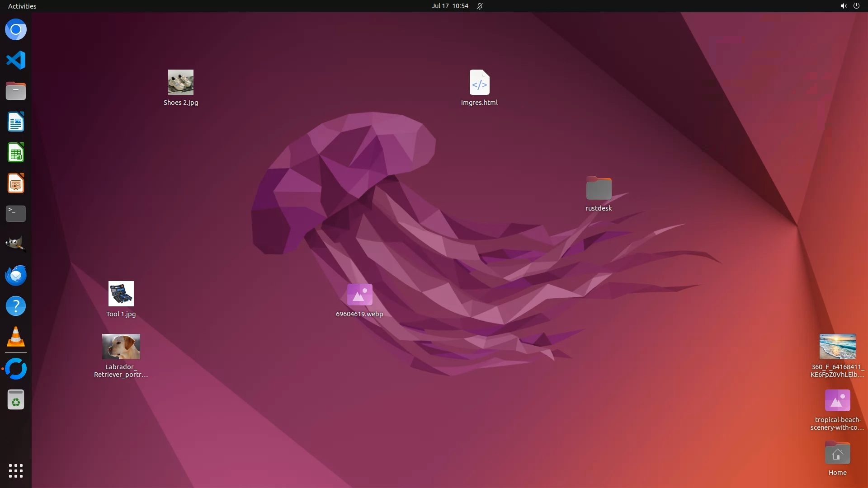This screenshot has width=868, height=488.
Task: Open Thunderbird mail from the dock
Action: pyautogui.click(x=16, y=275)
